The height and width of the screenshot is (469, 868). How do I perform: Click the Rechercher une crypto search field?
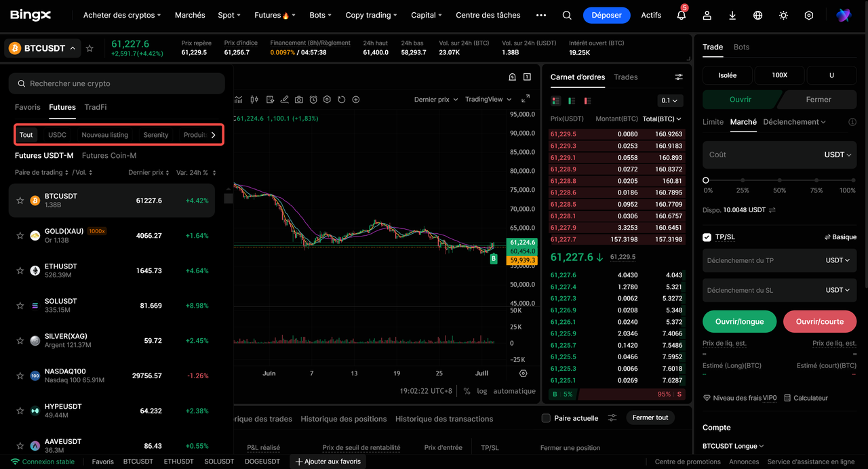point(117,83)
